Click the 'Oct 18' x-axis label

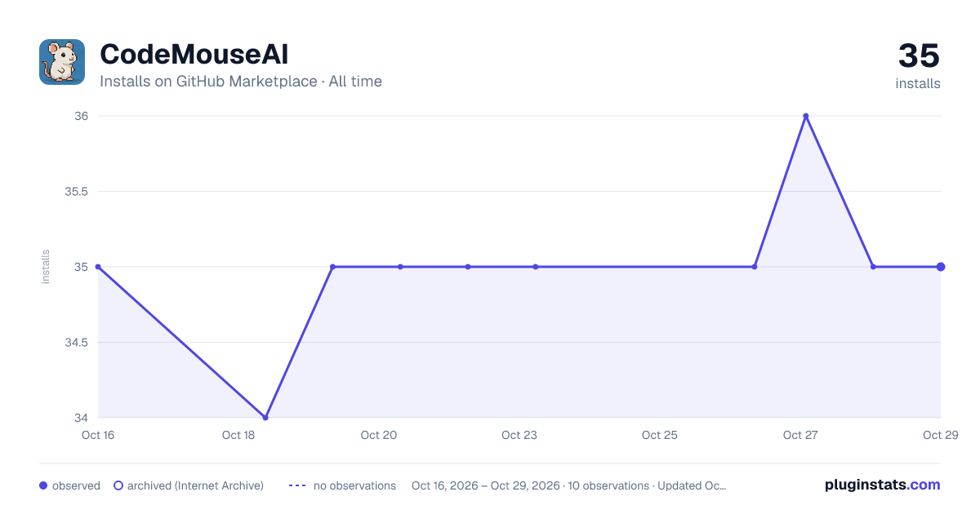tap(238, 435)
